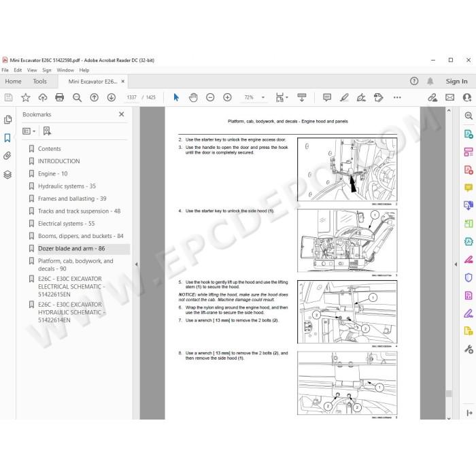Open the Hydraulic Schematic bookmark
Screen dimensions: 476x476
[x=71, y=312]
